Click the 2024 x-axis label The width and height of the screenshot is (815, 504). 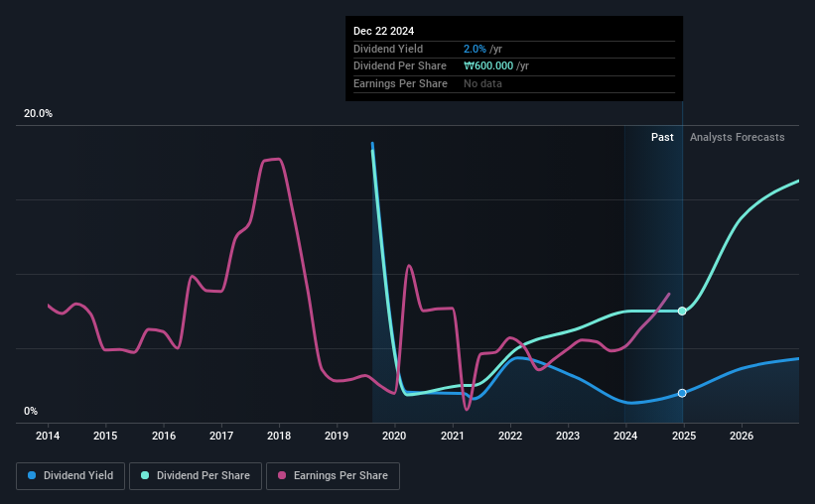625,436
